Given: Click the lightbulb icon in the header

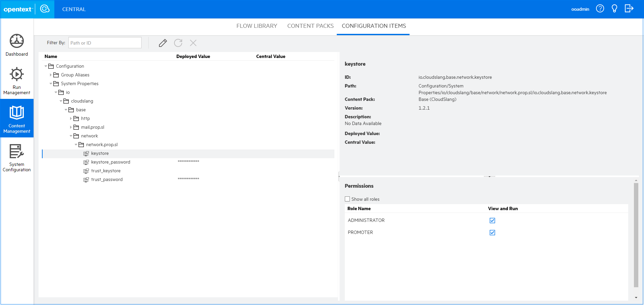Looking at the screenshot, I should pyautogui.click(x=614, y=8).
